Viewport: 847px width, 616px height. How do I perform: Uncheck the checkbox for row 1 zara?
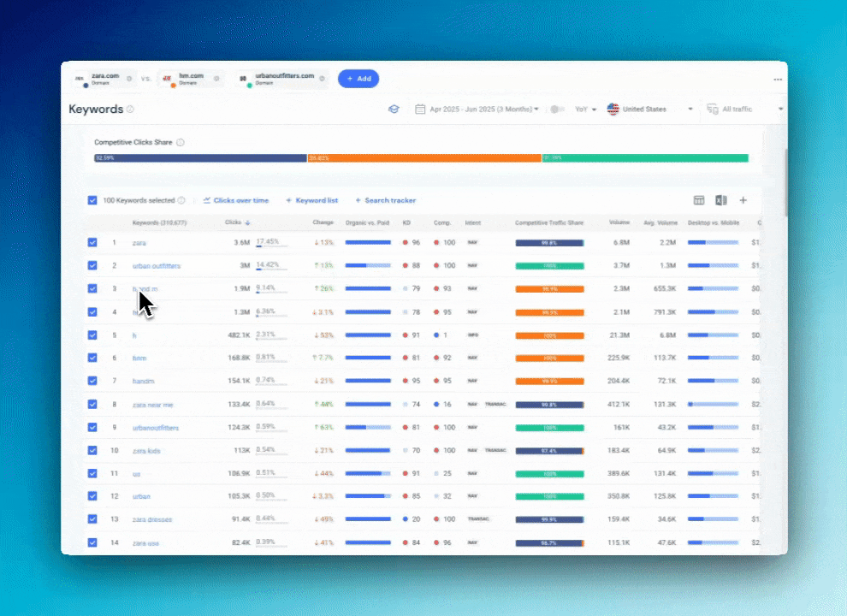pos(92,243)
